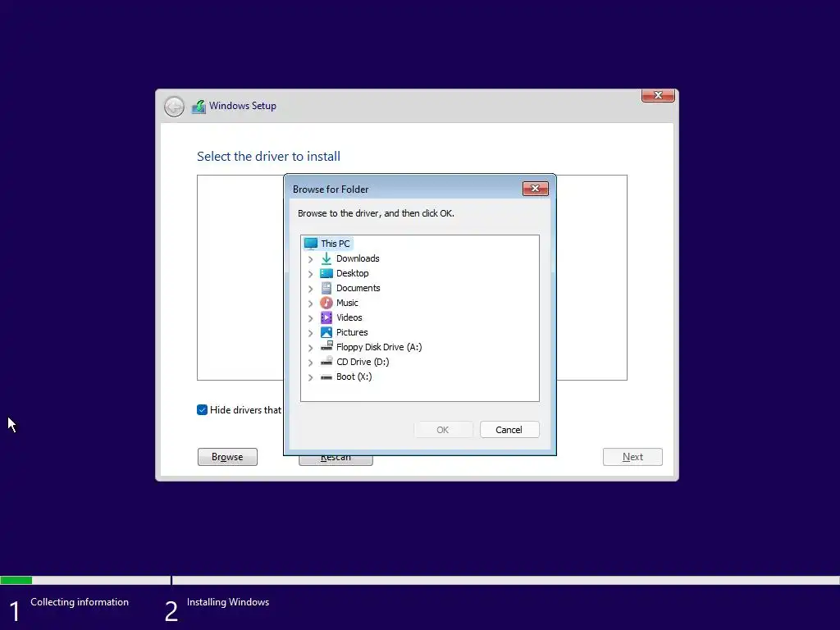Image resolution: width=840 pixels, height=630 pixels.
Task: Click the Browse button
Action: (227, 457)
